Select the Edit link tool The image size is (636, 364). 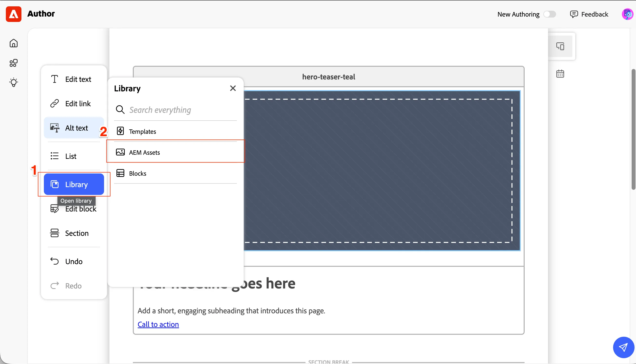coord(74,104)
